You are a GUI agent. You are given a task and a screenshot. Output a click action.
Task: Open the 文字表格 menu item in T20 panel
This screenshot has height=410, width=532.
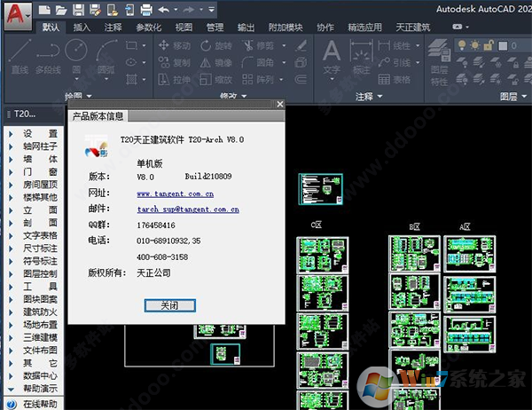click(40, 236)
